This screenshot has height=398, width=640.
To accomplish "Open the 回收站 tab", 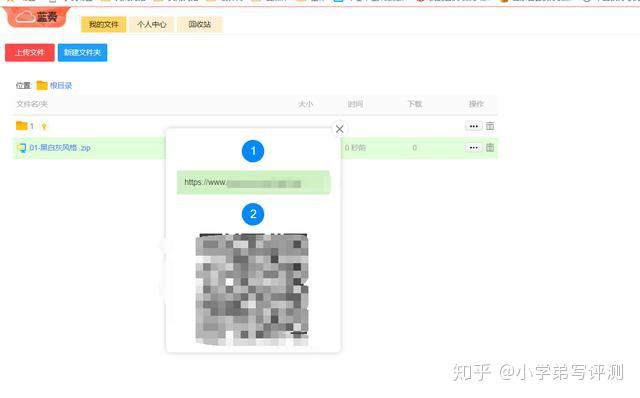I will pyautogui.click(x=200, y=24).
